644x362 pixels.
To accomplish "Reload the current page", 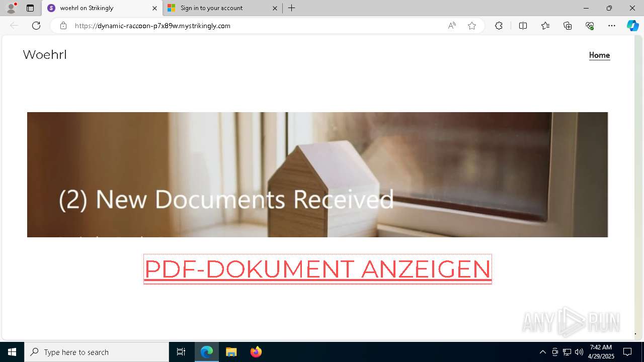I will click(36, 26).
